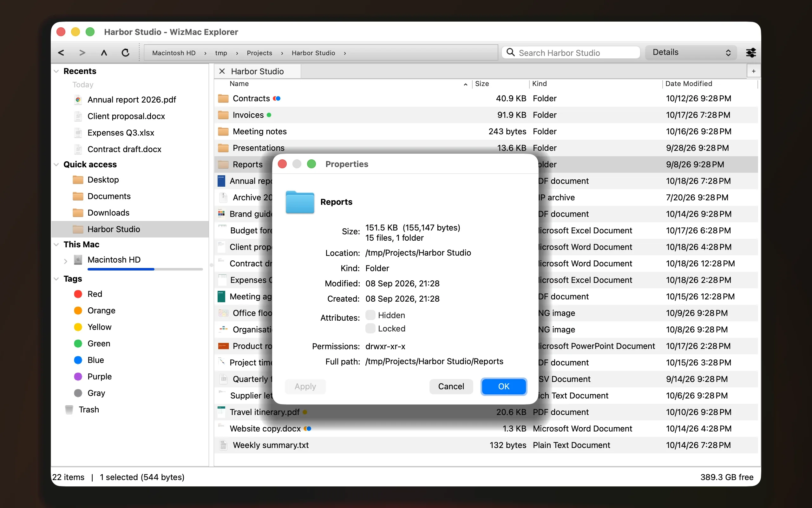Select the Contracts folder icon
This screenshot has width=812, height=508.
(x=223, y=98)
